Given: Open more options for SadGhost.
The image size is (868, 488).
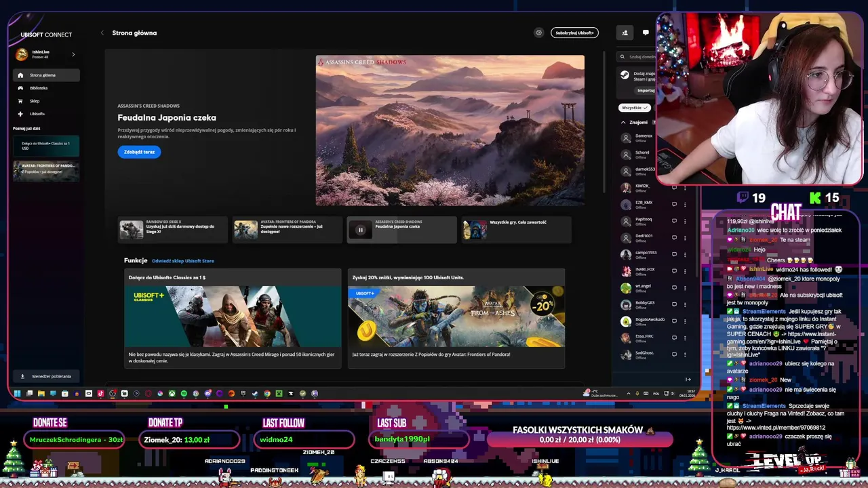Looking at the screenshot, I should (x=685, y=354).
